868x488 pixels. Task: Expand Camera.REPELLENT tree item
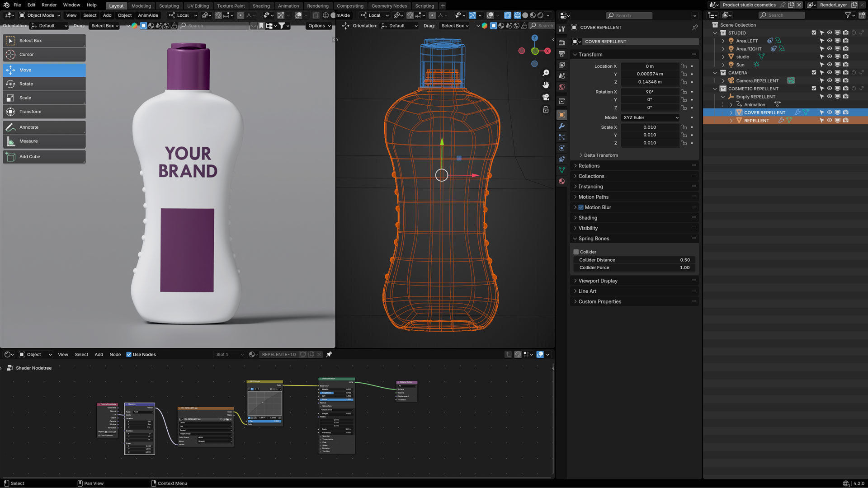(x=723, y=81)
